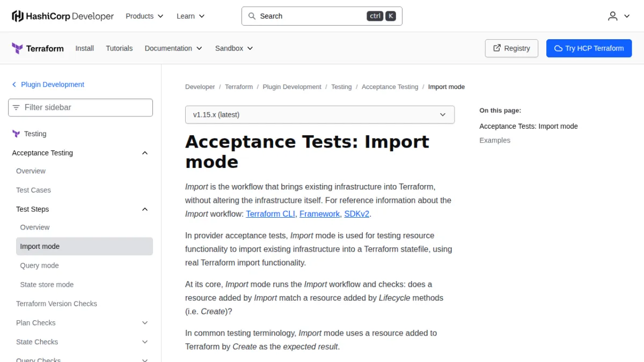Click the filter icon in sidebar filter
Viewport: 644px width, 362px height.
(16, 107)
